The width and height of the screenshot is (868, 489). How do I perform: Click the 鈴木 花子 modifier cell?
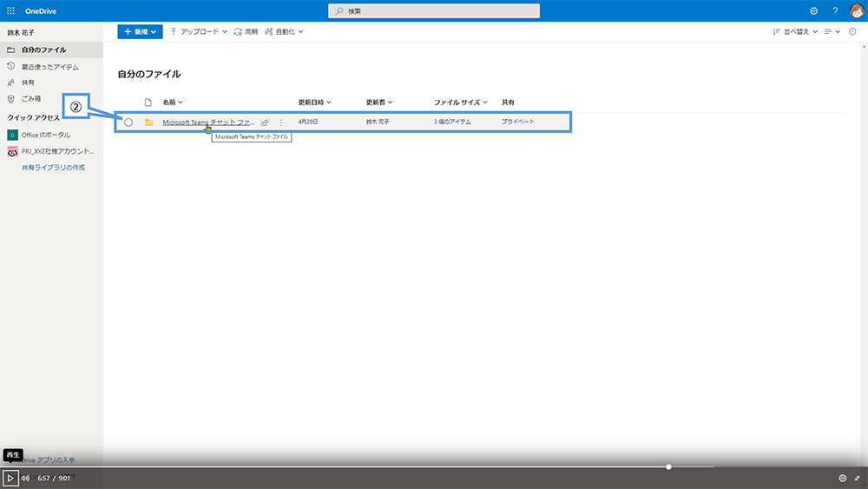pos(378,122)
